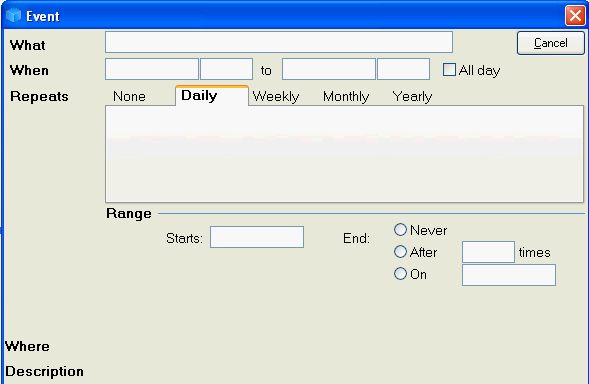The height and width of the screenshot is (384, 589).
Task: Click the 'Event' title text
Action: (43, 17)
